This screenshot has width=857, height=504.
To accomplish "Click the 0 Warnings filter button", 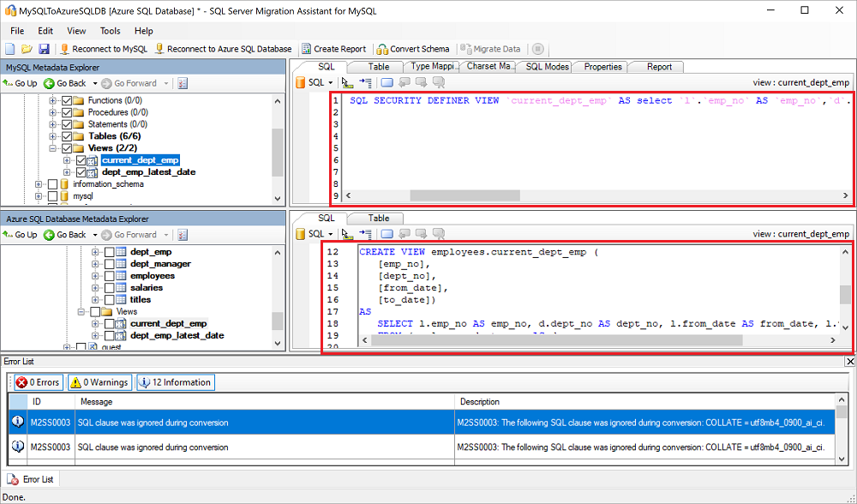I will (99, 382).
